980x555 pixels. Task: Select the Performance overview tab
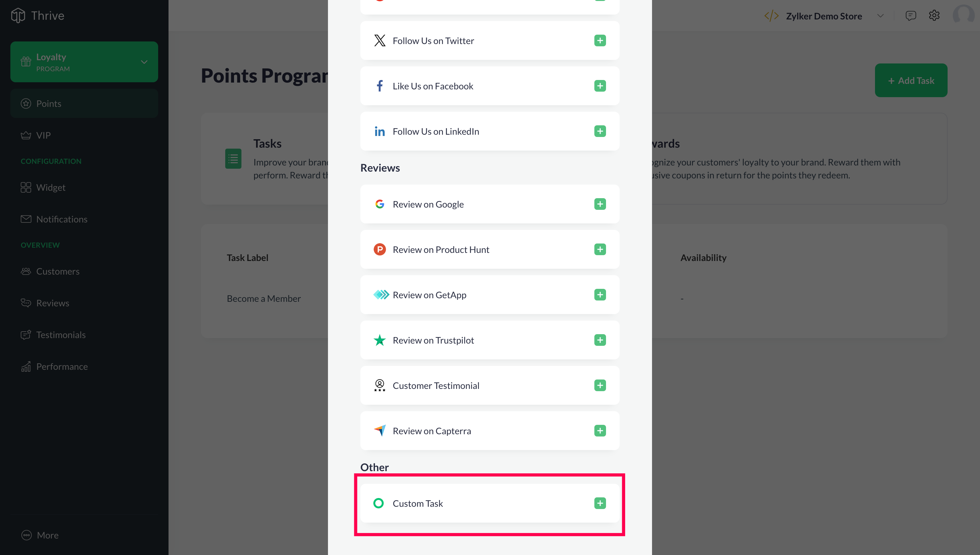pos(61,366)
